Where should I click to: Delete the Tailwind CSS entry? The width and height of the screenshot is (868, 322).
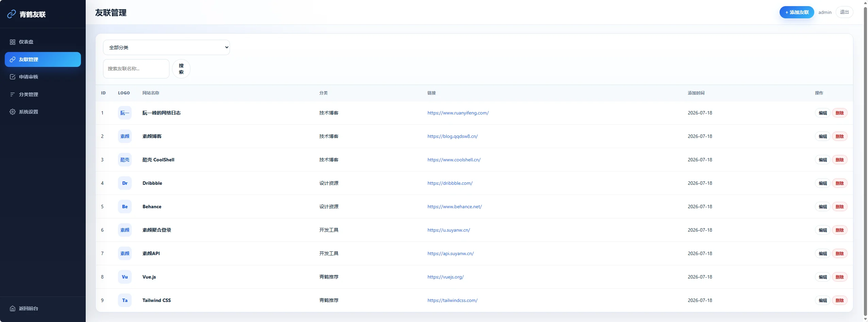point(840,301)
